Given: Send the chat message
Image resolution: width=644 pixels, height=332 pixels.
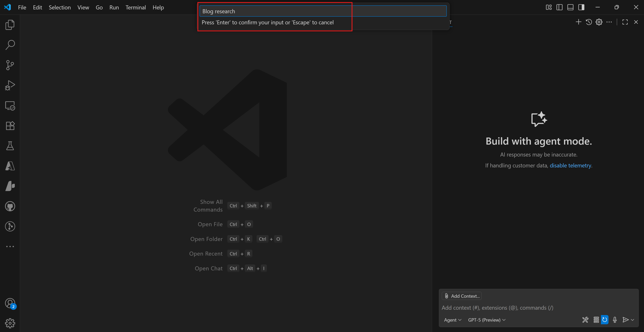Looking at the screenshot, I should [x=625, y=320].
